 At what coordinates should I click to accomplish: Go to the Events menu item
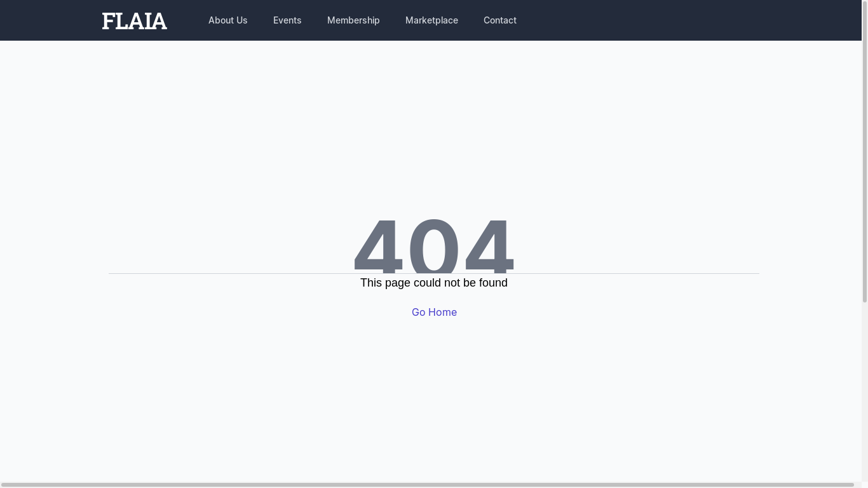(287, 20)
